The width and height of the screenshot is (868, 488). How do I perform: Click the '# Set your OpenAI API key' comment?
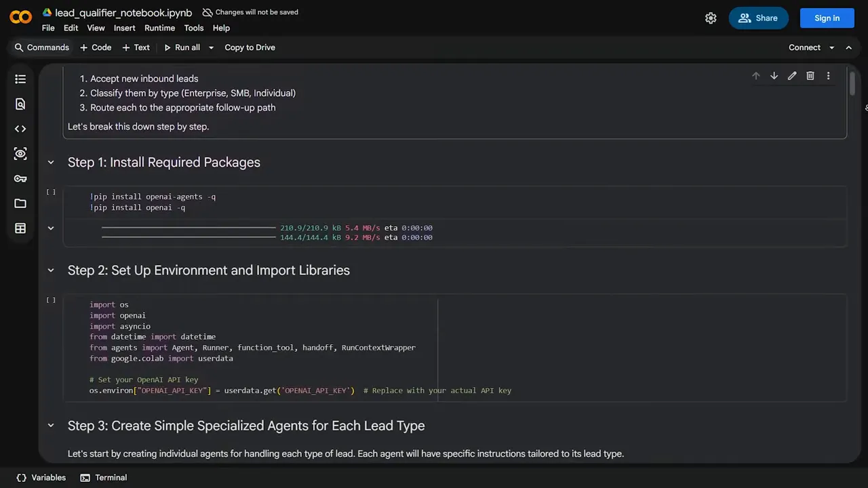144,380
